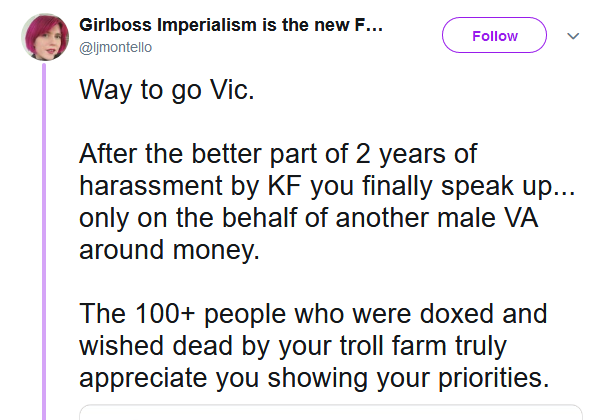This screenshot has width=614, height=420.
Task: Click the purple thread connector line
Action: [44, 242]
